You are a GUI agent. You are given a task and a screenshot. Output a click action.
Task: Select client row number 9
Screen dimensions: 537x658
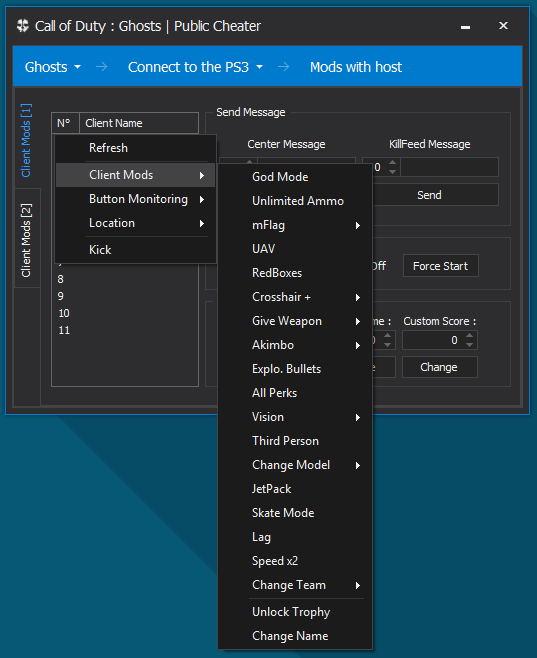(x=125, y=296)
